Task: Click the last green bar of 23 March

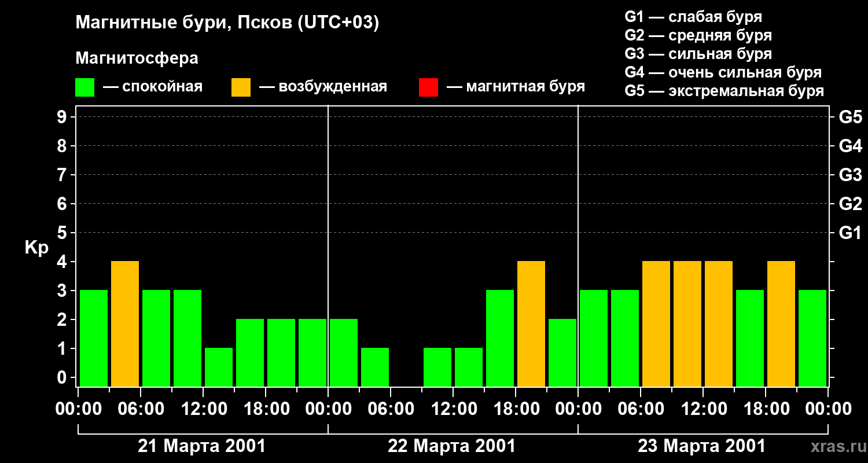Action: 812,338
